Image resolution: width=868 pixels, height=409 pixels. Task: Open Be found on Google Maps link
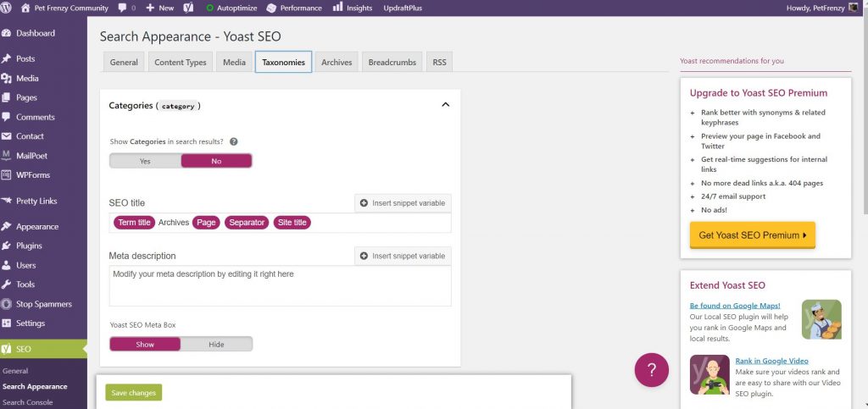click(x=735, y=306)
